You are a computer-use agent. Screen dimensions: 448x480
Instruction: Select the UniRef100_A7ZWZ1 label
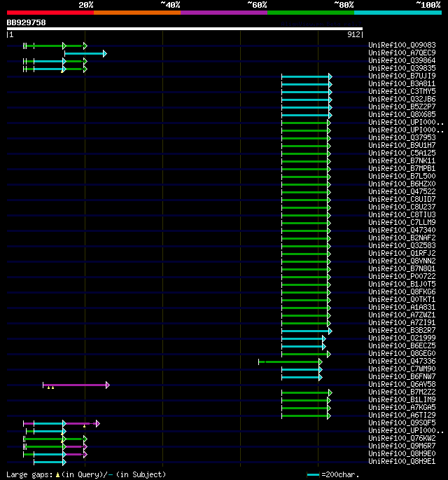point(402,315)
